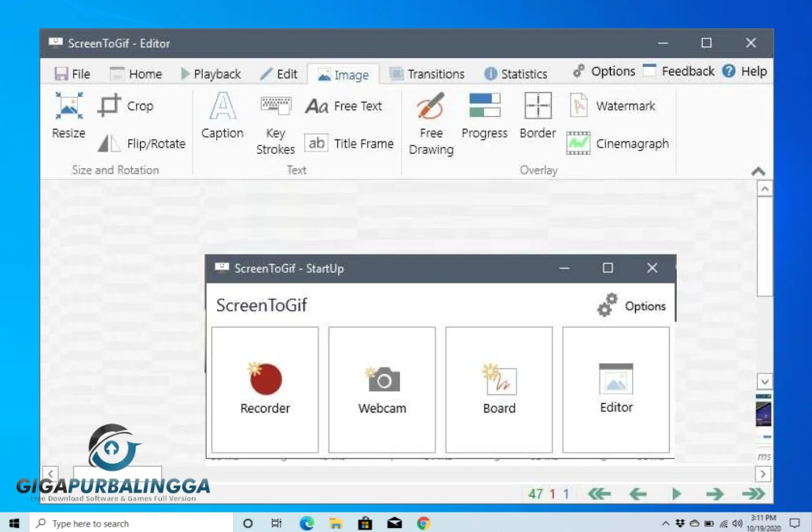Click the frame list left scroll arrow
812x532 pixels.
coord(50,474)
